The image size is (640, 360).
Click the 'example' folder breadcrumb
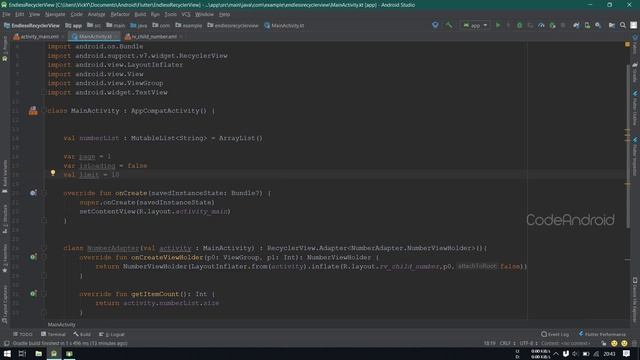tap(189, 25)
